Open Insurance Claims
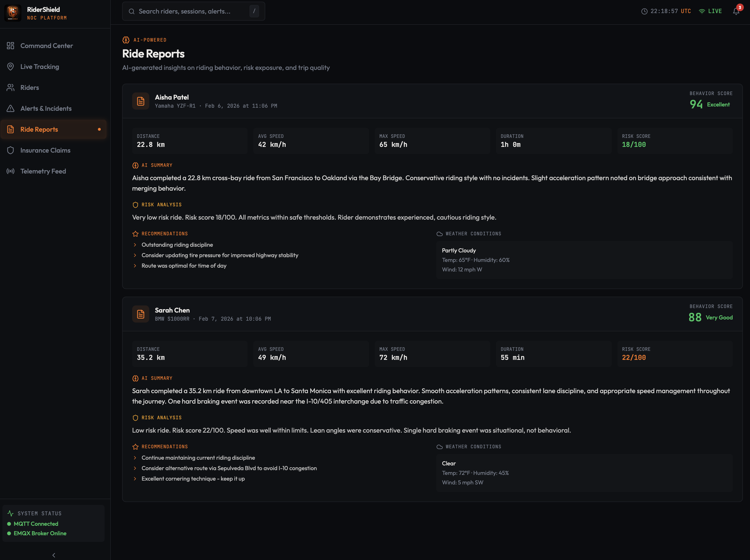750x560 pixels. click(x=45, y=150)
